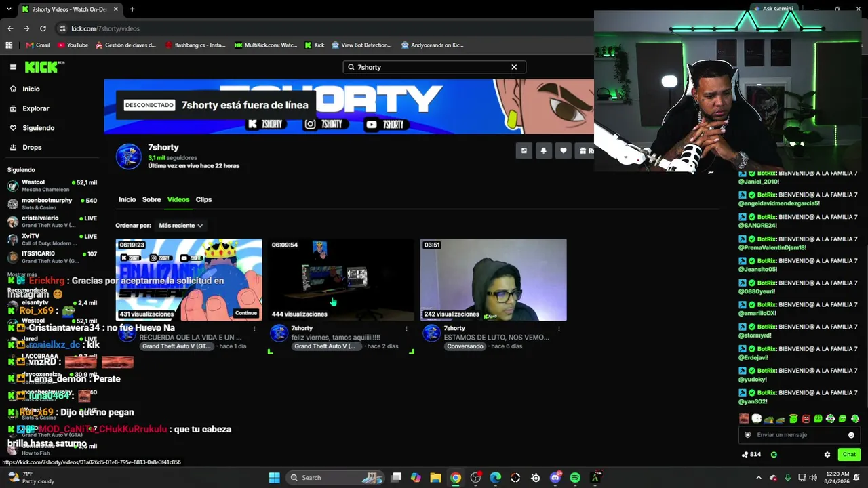
Task: Open File Explorer from the taskbar
Action: 435,478
